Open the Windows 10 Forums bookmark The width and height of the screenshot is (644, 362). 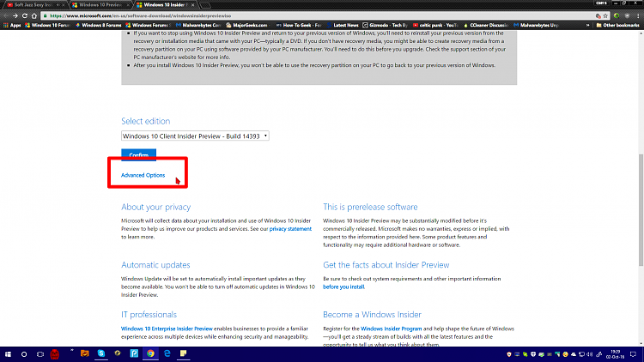click(47, 25)
